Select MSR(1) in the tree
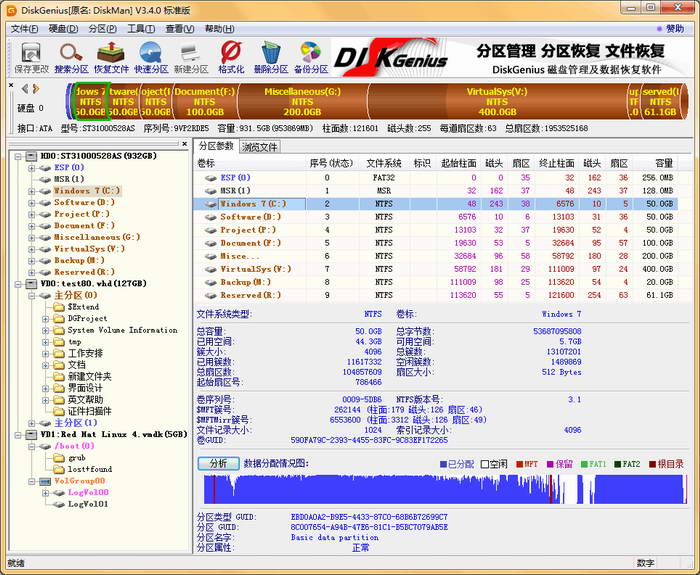The image size is (700, 575). (69, 179)
